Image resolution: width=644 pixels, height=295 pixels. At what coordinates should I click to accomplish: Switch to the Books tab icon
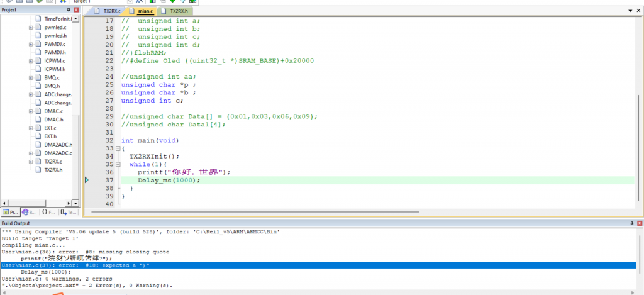(28, 212)
